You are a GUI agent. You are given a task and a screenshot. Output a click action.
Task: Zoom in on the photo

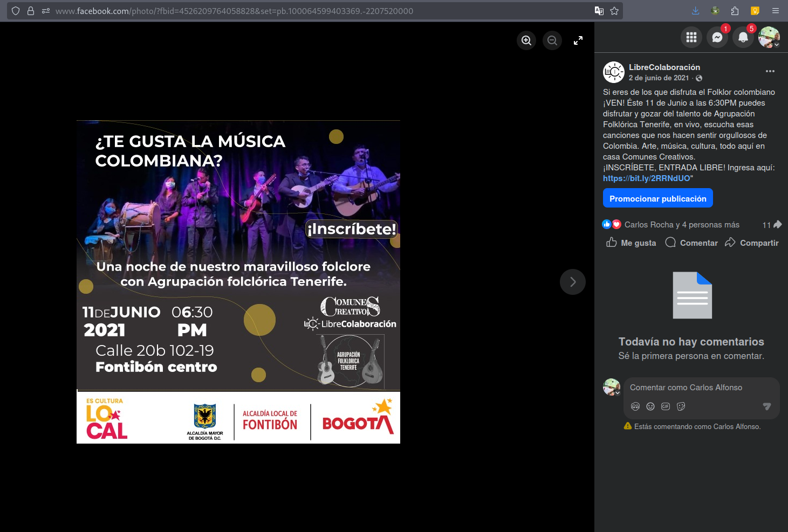point(526,40)
